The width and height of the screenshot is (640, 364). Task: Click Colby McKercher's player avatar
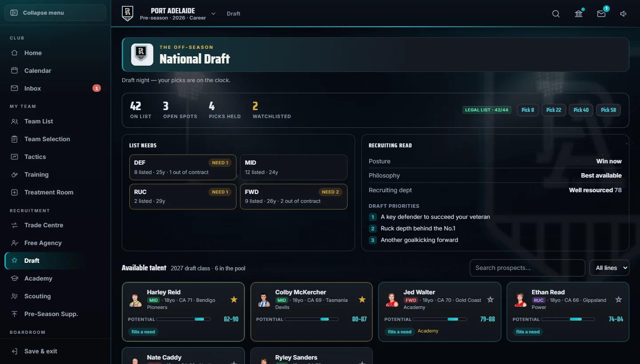click(x=264, y=300)
